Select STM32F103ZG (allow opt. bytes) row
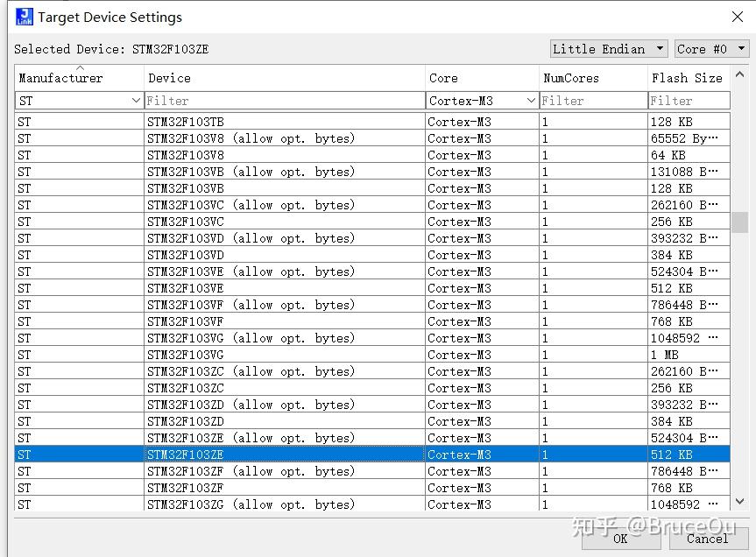This screenshot has height=557, width=756. click(x=372, y=504)
